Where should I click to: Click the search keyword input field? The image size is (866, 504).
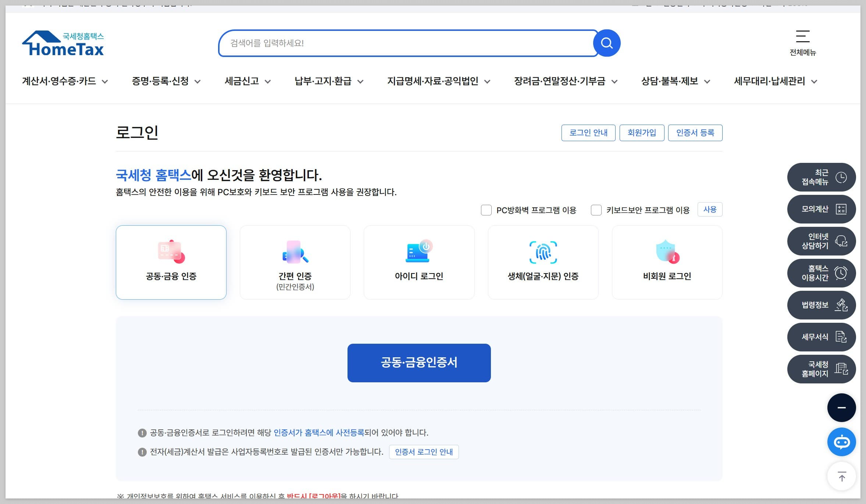click(x=405, y=43)
